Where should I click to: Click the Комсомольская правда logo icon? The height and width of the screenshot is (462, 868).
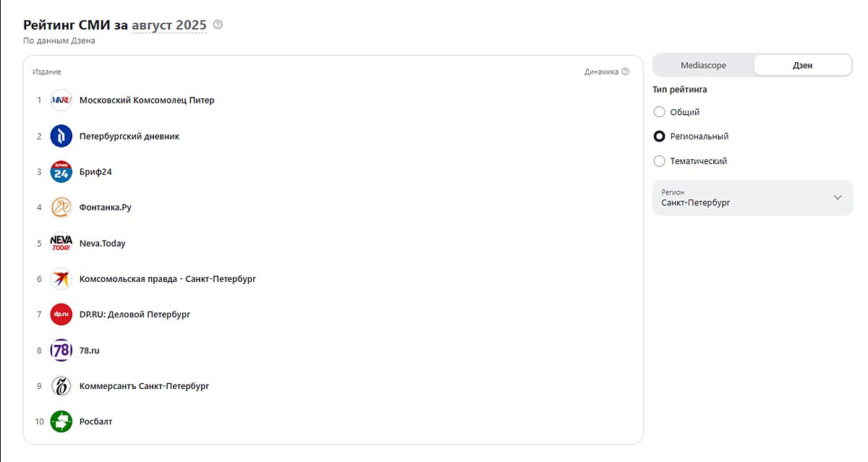click(x=61, y=279)
